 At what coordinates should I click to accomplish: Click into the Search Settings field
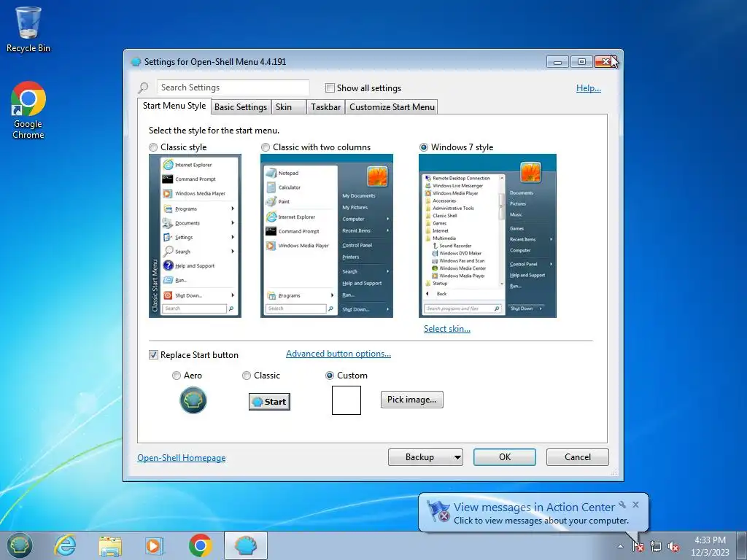(233, 87)
